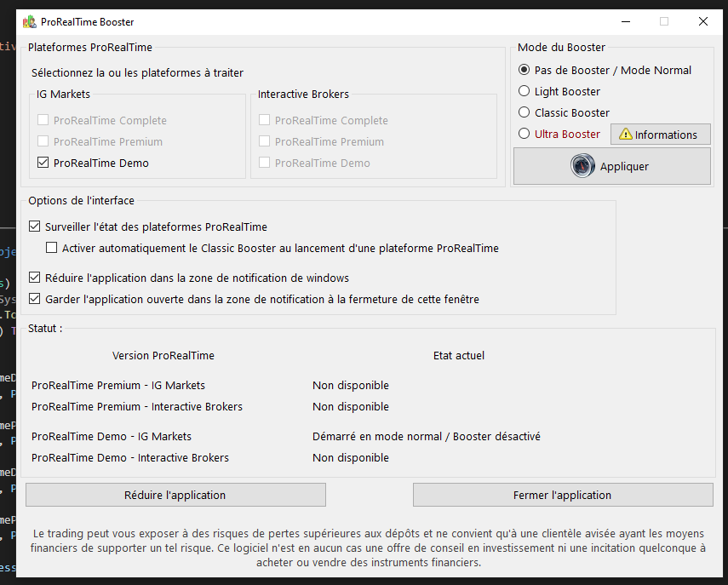Viewport: 728px width, 585px height.
Task: Minimize the ProRealTime Booster window
Action: [x=626, y=22]
